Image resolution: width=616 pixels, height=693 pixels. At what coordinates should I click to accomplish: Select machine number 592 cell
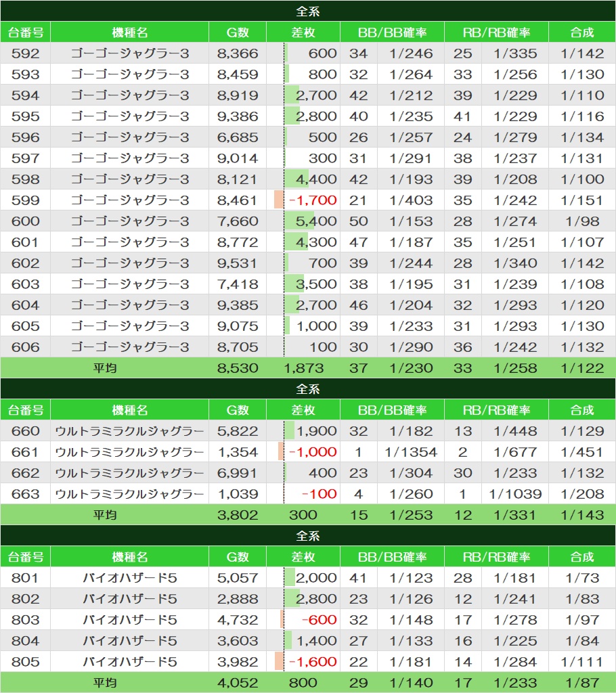pyautogui.click(x=25, y=53)
